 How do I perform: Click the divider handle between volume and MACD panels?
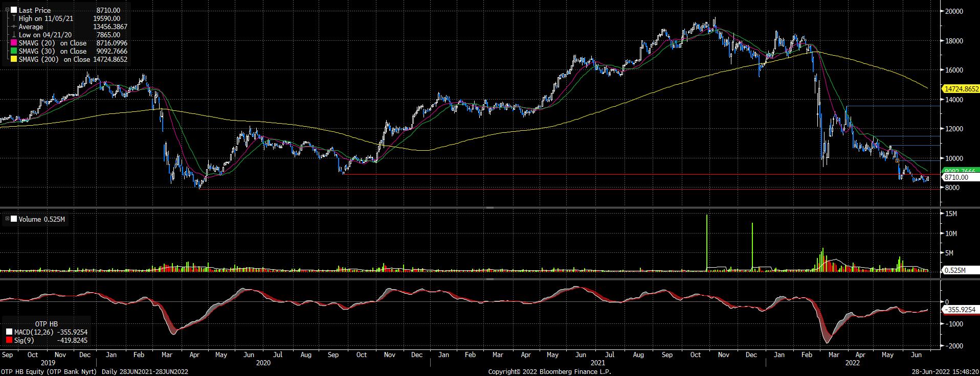point(490,279)
